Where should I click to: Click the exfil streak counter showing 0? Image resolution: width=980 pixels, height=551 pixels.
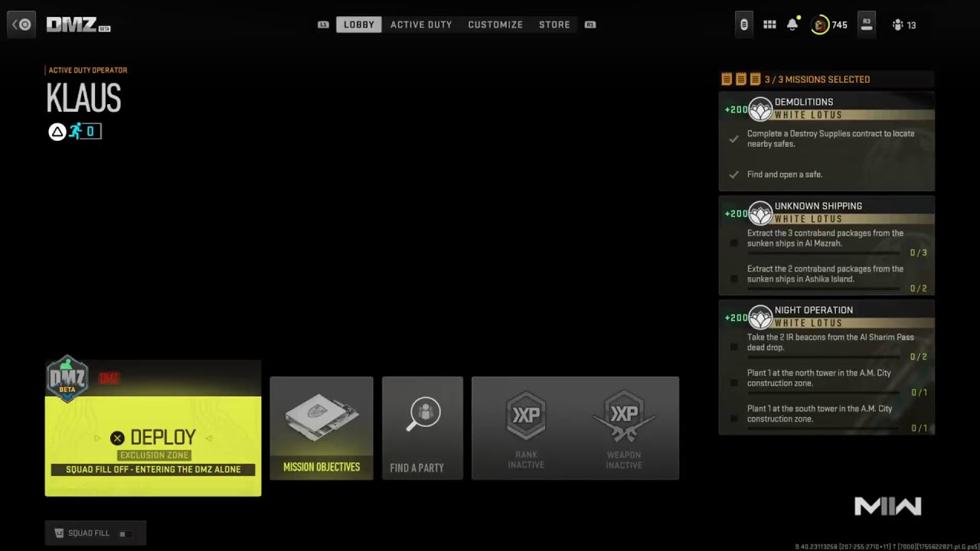click(x=90, y=132)
